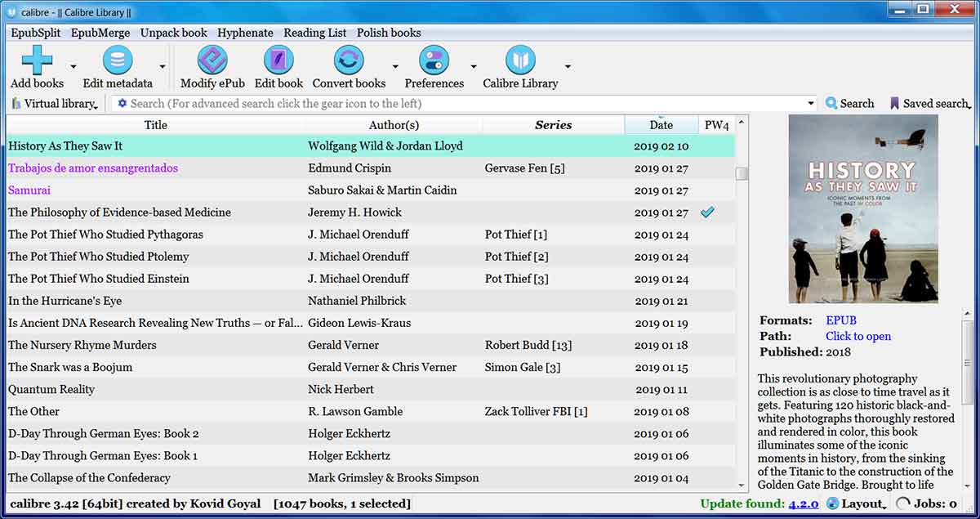Select 'D-Day Through German Eyes: Book 1'
The width and height of the screenshot is (980, 519).
tap(103, 455)
